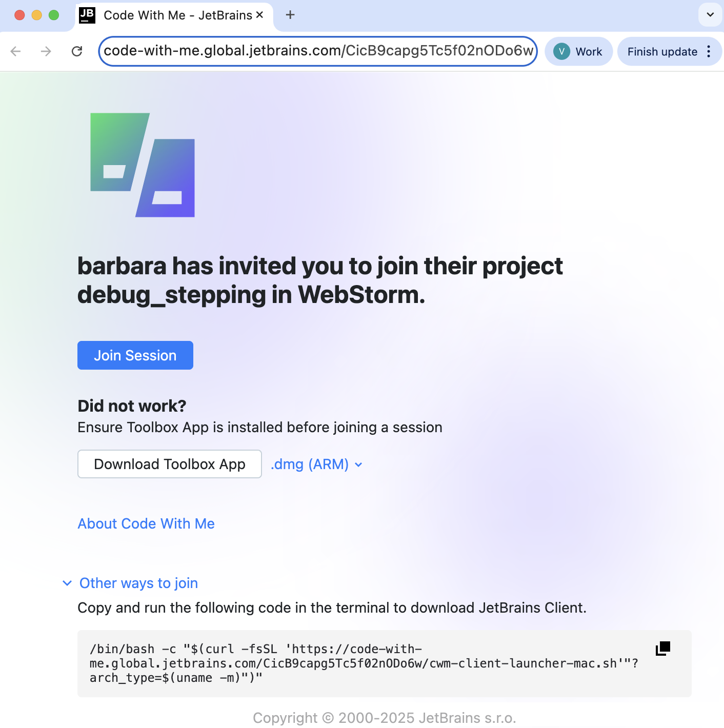724x728 pixels.
Task: Select the bash command code block
Action: 359,663
